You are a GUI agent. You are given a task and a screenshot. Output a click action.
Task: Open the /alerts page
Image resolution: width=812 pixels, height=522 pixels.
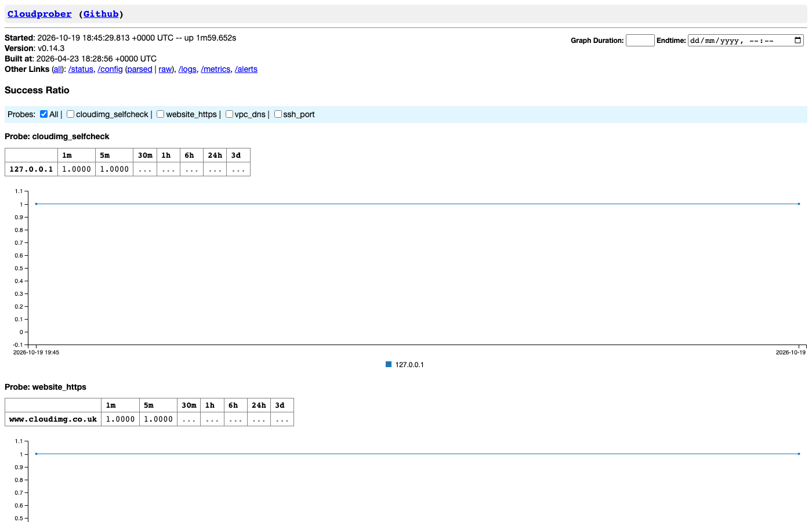click(246, 69)
